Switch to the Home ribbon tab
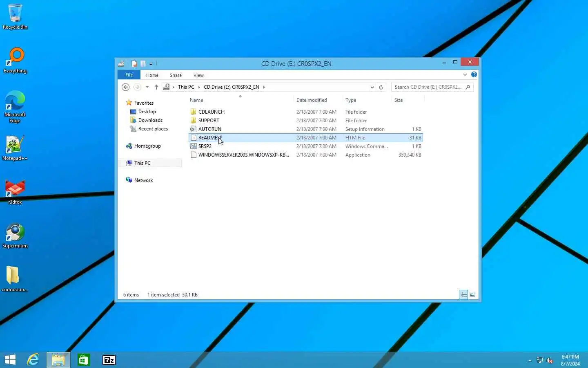This screenshot has height=368, width=588. click(x=152, y=75)
